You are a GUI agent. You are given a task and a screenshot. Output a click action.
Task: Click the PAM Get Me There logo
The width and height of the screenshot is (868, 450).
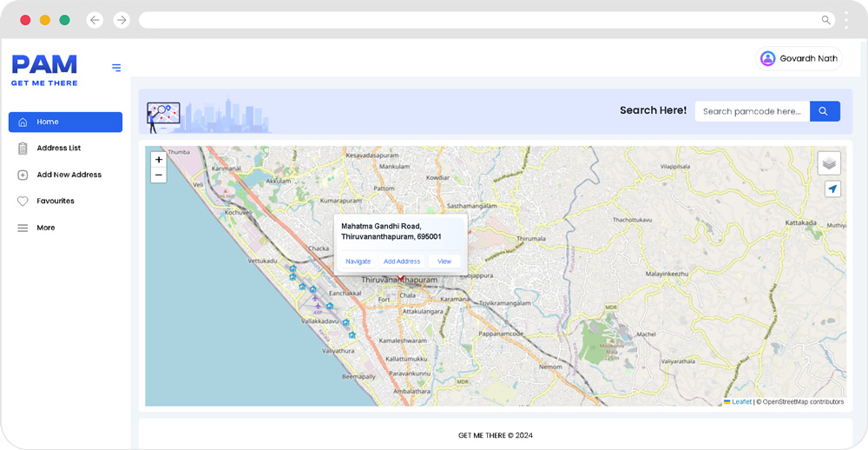pyautogui.click(x=44, y=69)
